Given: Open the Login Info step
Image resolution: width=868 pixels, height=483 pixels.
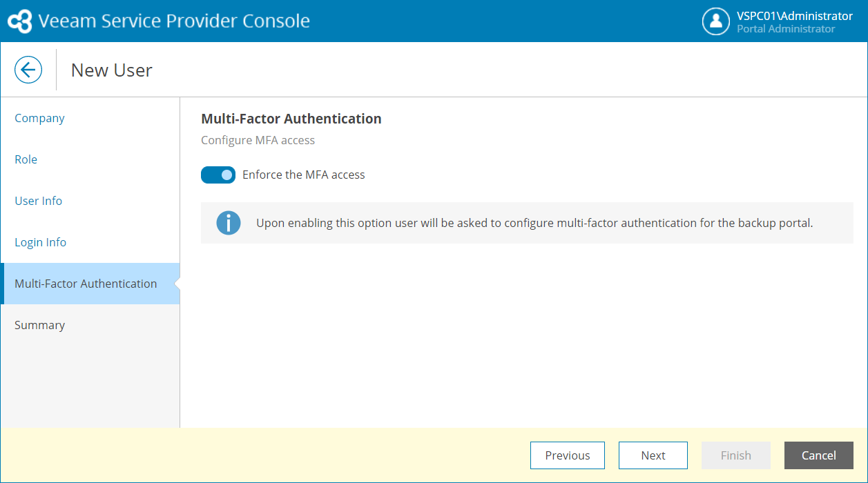Looking at the screenshot, I should 90,242.
